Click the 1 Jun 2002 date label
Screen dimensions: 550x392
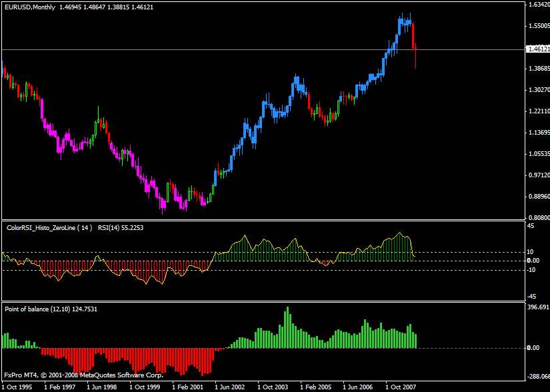pos(231,387)
